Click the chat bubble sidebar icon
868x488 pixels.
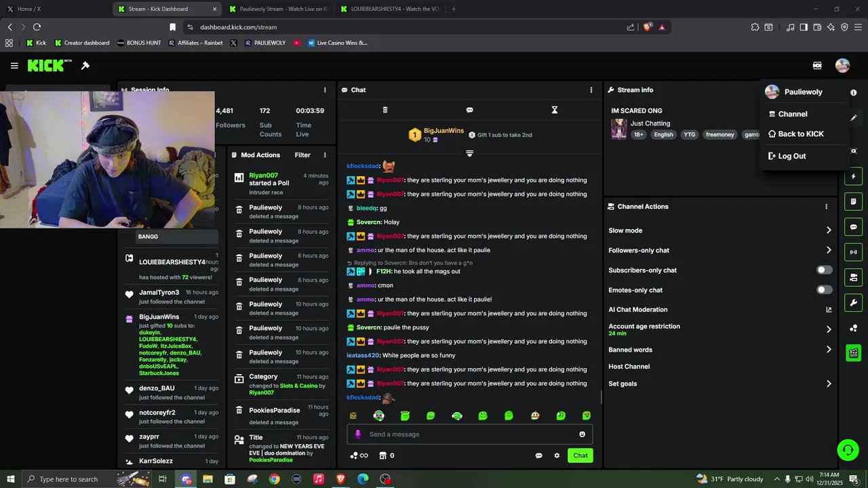tap(854, 227)
